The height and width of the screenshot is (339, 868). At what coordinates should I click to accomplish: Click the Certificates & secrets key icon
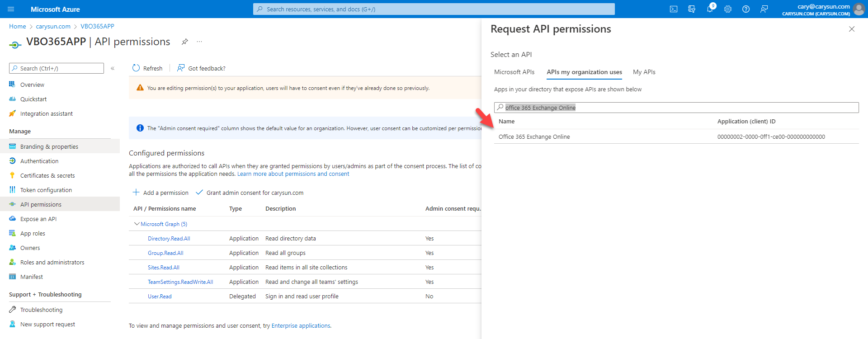(x=12, y=175)
